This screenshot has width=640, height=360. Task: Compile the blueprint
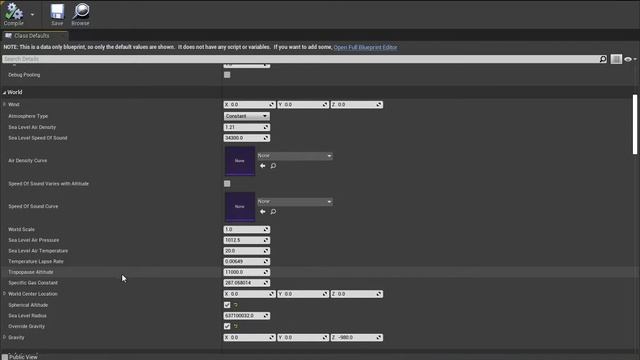click(13, 14)
